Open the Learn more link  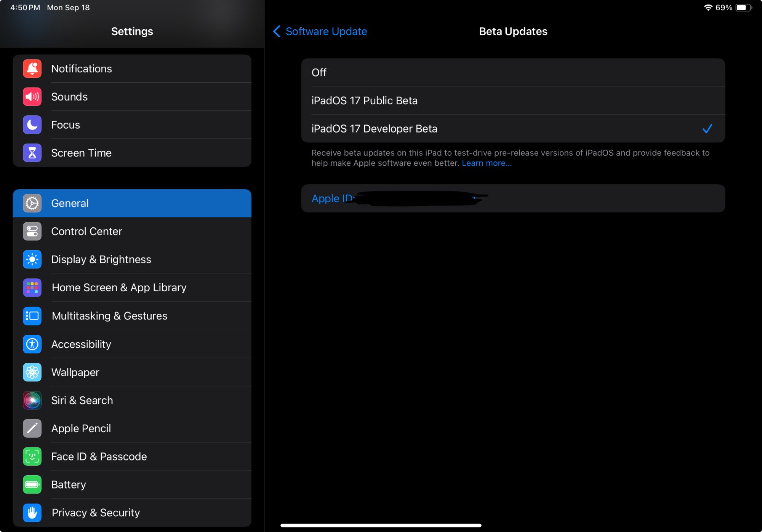pos(487,163)
